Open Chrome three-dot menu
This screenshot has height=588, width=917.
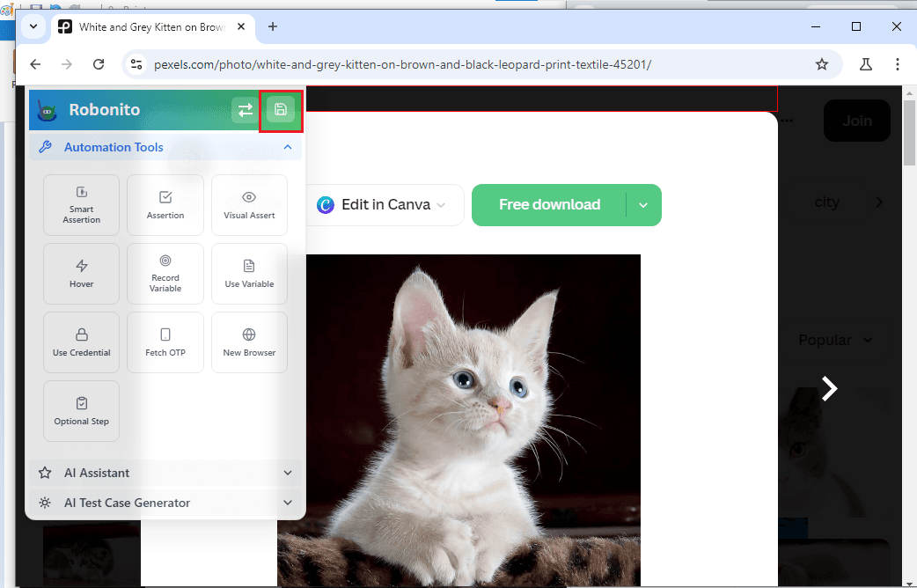tap(897, 64)
